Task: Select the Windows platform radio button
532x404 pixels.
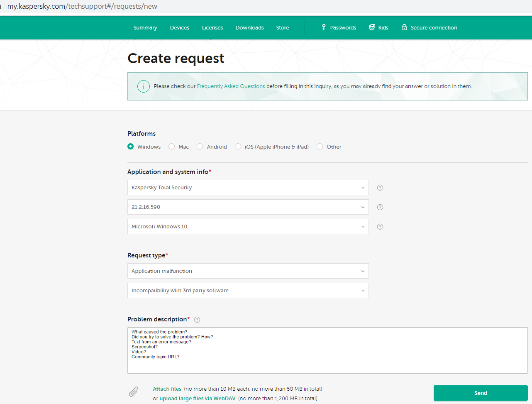Action: [131, 147]
